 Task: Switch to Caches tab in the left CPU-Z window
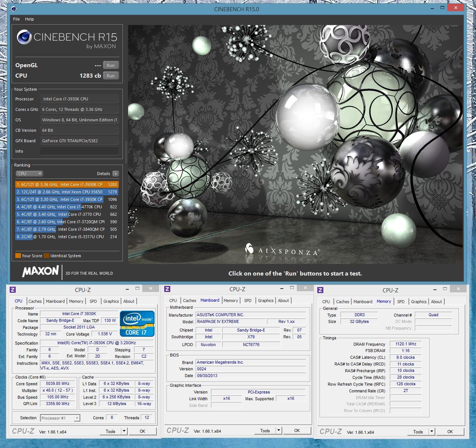[x=35, y=301]
